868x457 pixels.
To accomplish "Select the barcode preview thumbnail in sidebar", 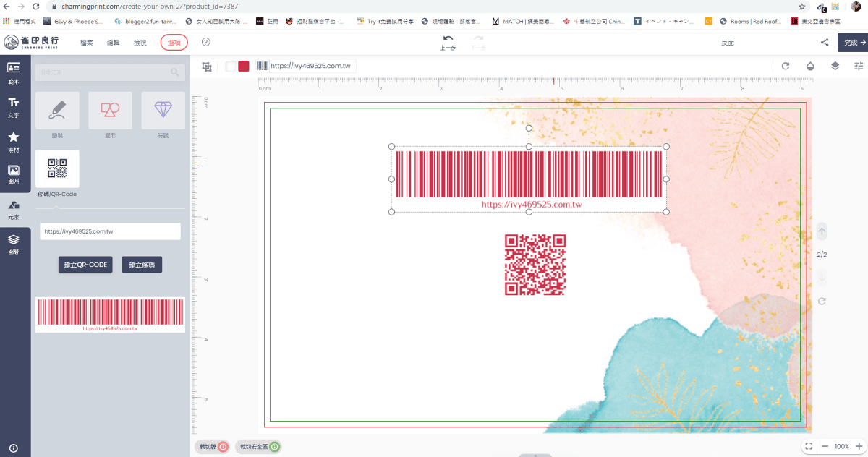I will coord(110,315).
